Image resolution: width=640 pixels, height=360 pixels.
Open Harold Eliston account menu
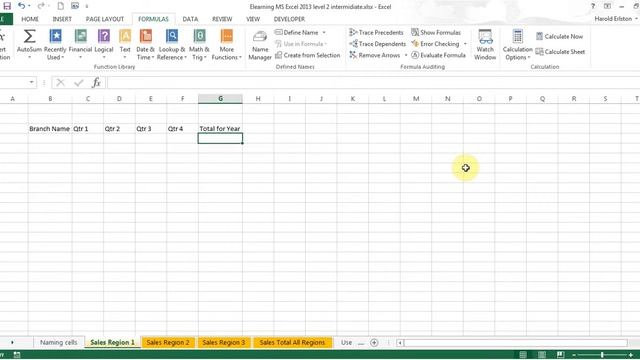616,19
